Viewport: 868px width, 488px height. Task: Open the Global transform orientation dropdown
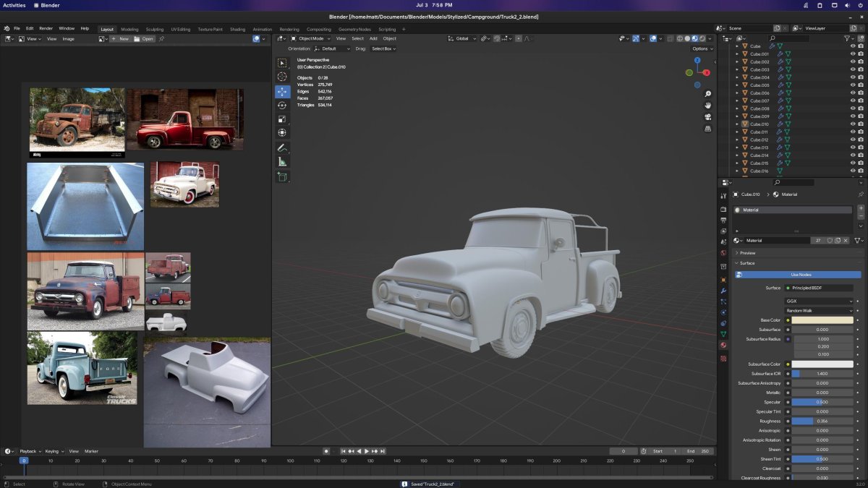click(462, 38)
